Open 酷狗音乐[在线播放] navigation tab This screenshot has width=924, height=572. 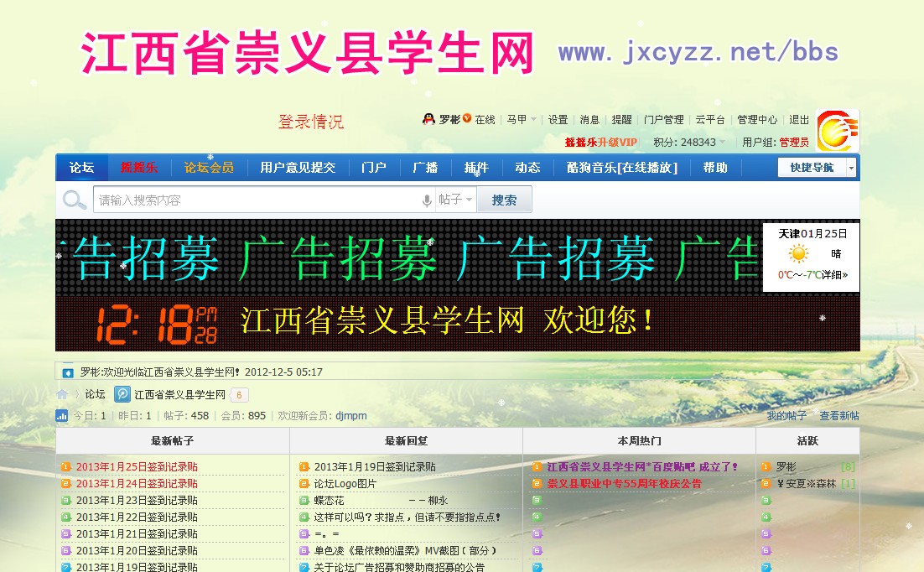[621, 168]
